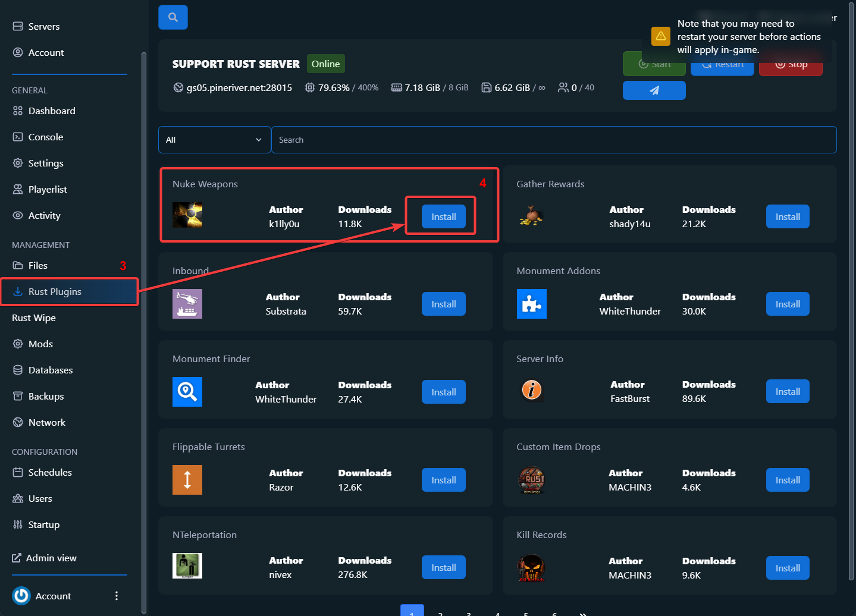Expand the All category dropdown
Viewport: 856px width, 616px height.
[214, 140]
